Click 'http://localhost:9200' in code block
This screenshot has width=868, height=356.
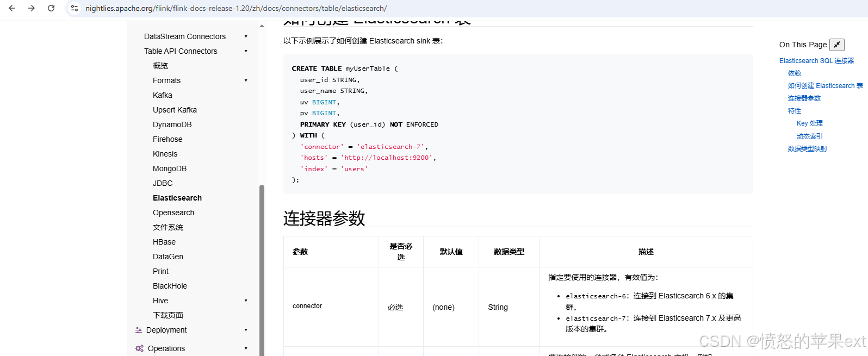pyautogui.click(x=387, y=158)
